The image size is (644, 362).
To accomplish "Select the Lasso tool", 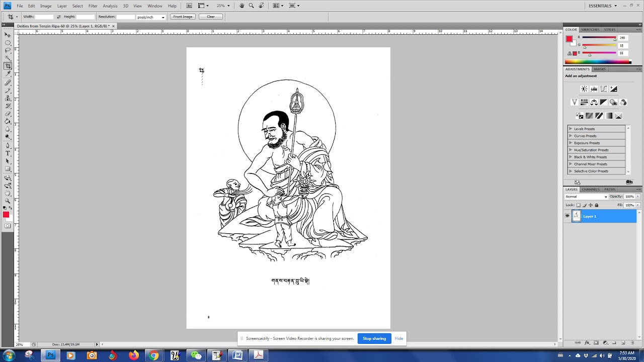I will pyautogui.click(x=8, y=50).
